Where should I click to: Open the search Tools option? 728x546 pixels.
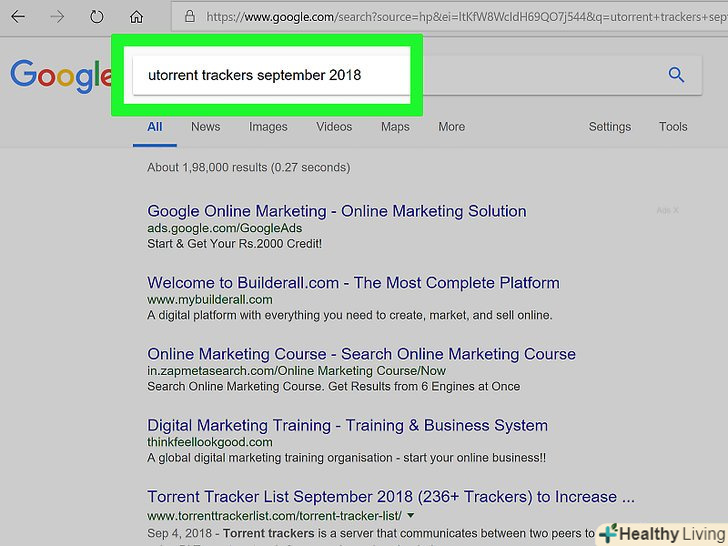[673, 127]
